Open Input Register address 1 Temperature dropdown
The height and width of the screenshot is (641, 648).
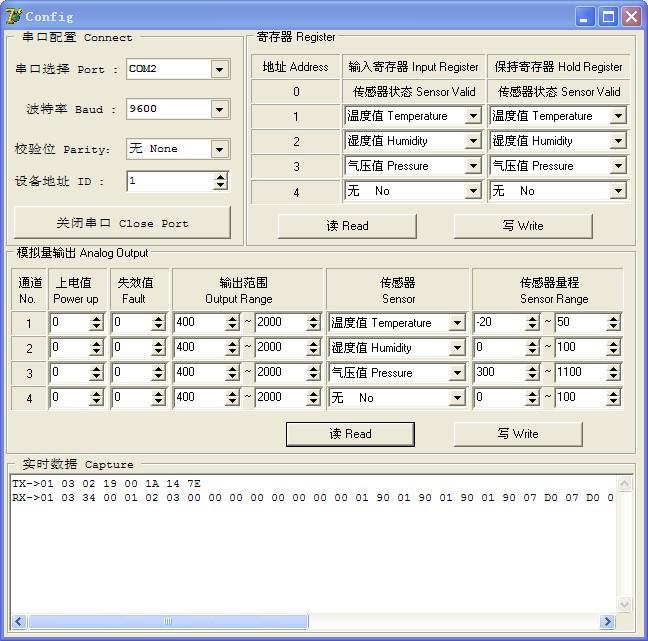pos(473,116)
